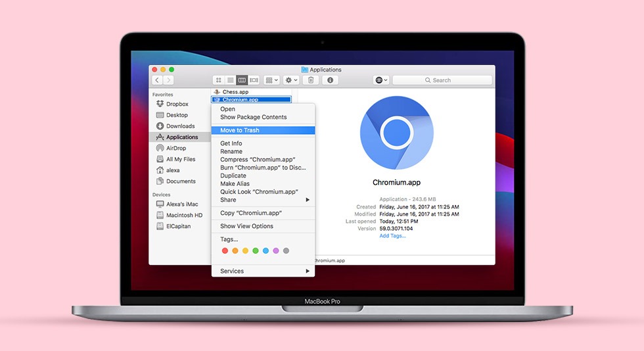Go back with the Finder back arrow
The height and width of the screenshot is (351, 644).
coord(157,80)
